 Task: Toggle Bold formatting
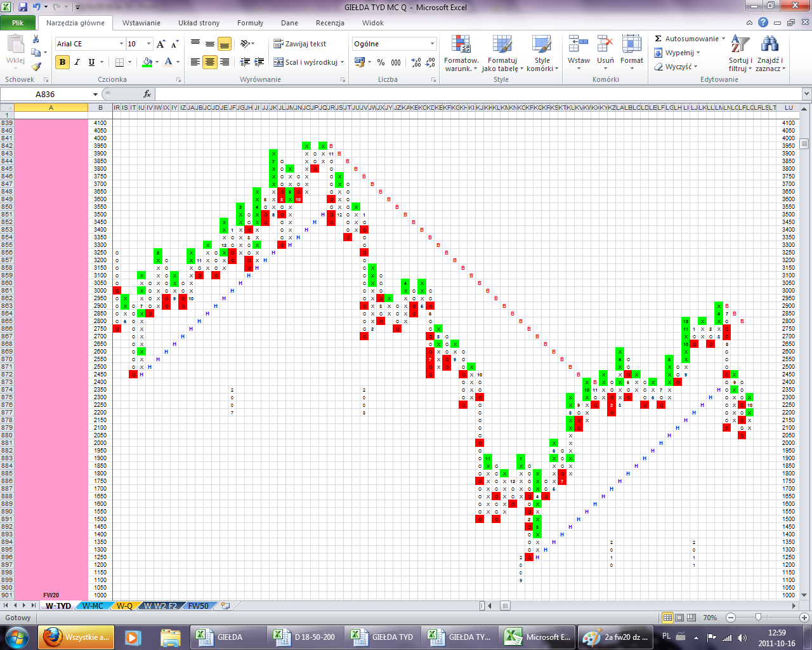[x=62, y=62]
